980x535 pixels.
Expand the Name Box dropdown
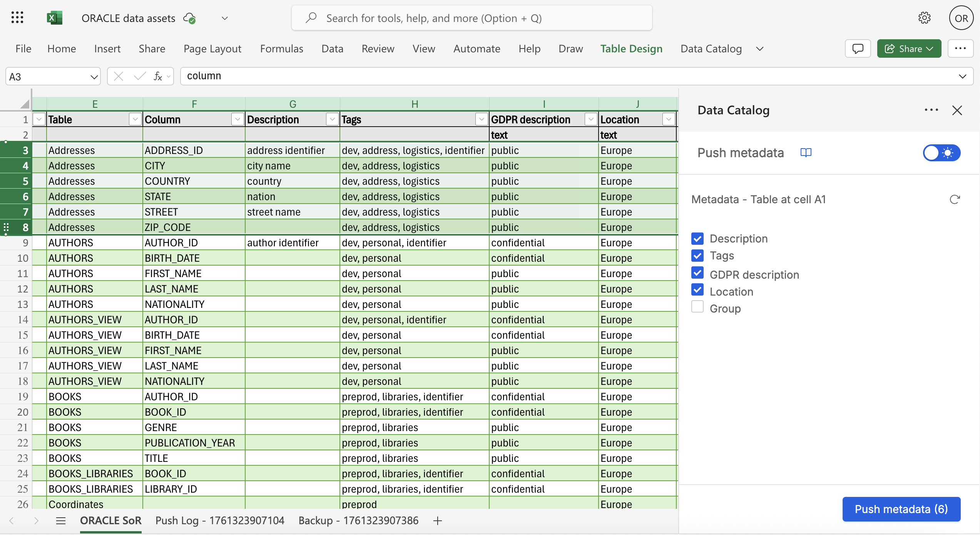click(x=94, y=77)
